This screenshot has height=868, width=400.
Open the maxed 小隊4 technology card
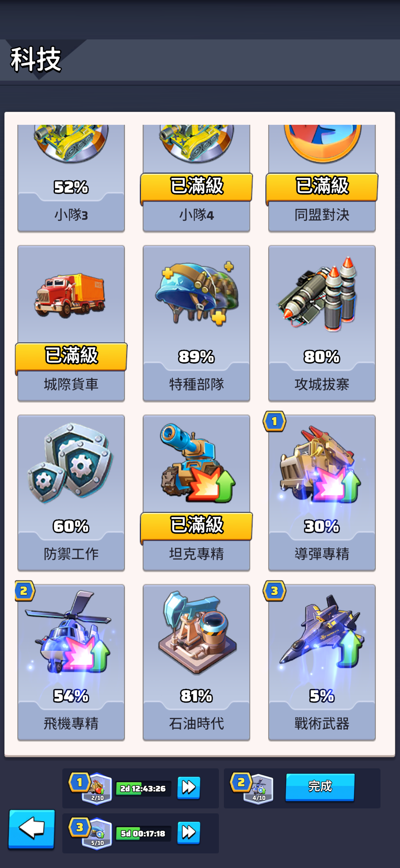(196, 178)
